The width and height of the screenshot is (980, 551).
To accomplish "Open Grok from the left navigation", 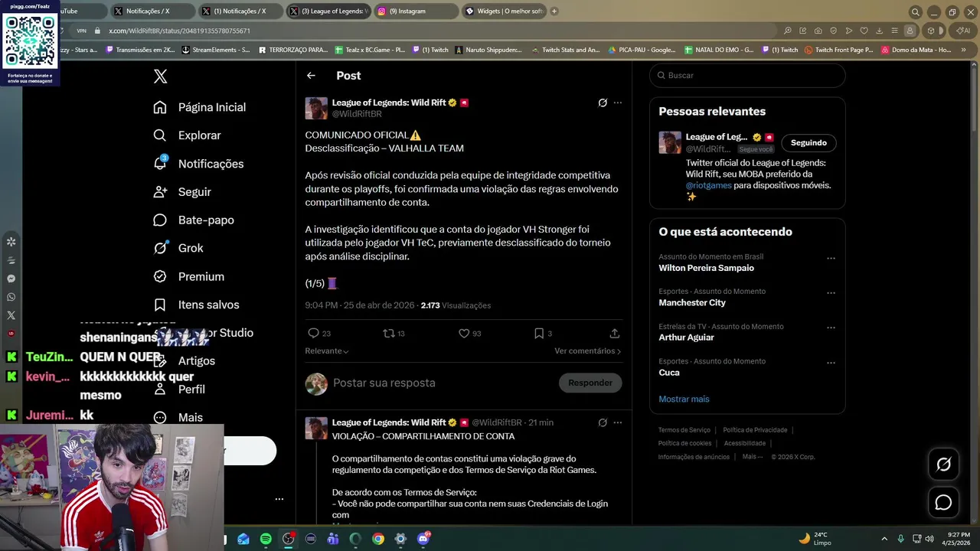I will [x=178, y=248].
